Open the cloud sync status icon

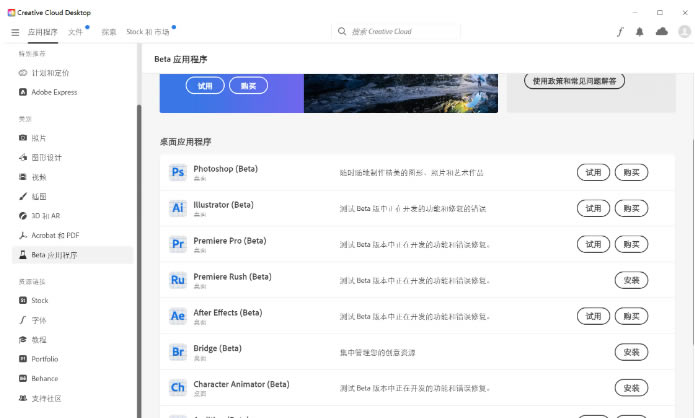662,31
